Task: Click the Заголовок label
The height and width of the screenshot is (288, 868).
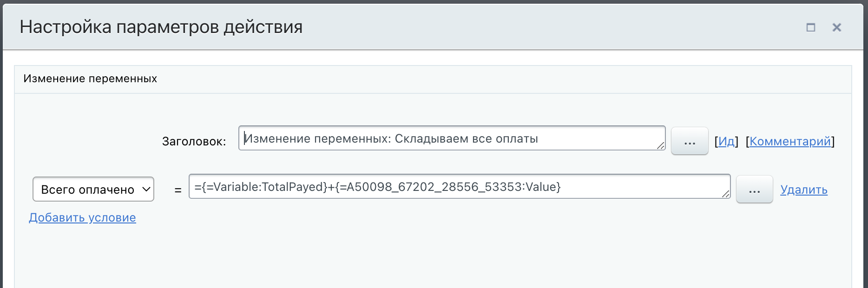Action: tap(194, 141)
